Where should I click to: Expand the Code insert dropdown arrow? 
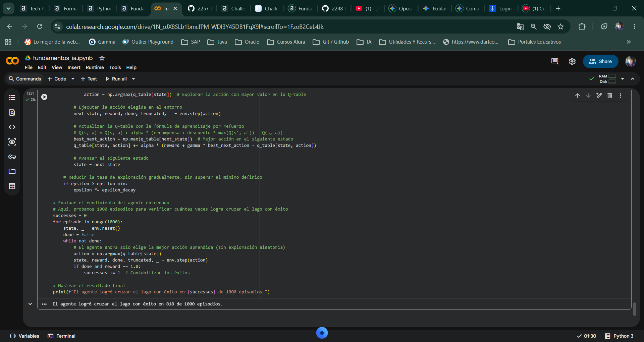tap(73, 79)
